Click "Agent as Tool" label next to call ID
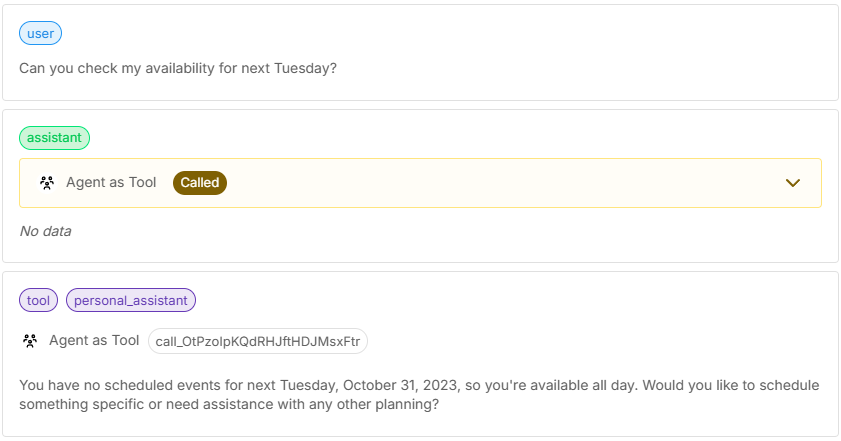Viewport: 841px width, 441px height. point(94,341)
